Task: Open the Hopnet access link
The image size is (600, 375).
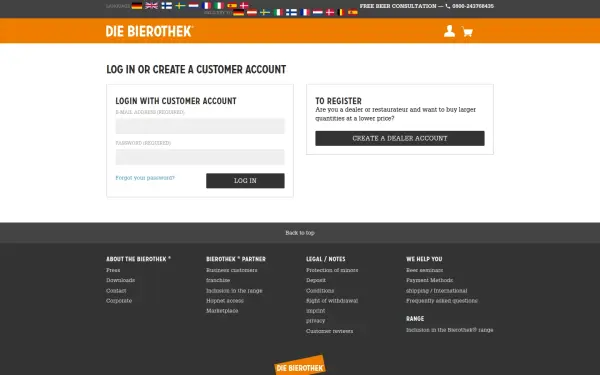Action: tap(225, 300)
